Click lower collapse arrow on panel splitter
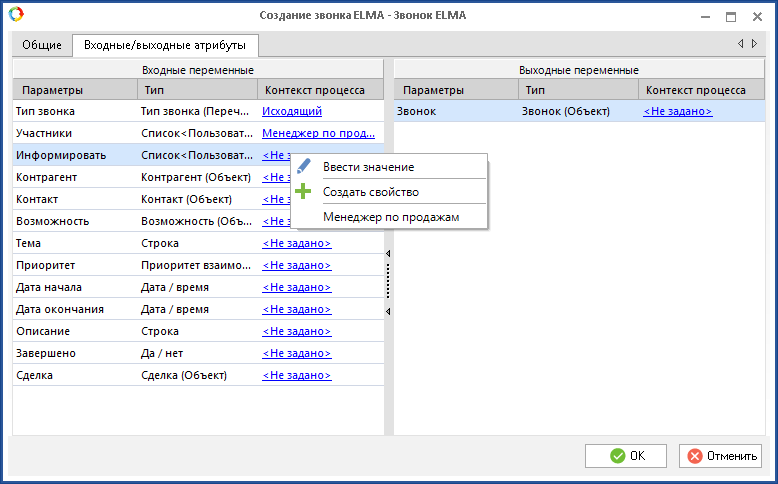Screen dimensions: 778x484 [x=388, y=312]
